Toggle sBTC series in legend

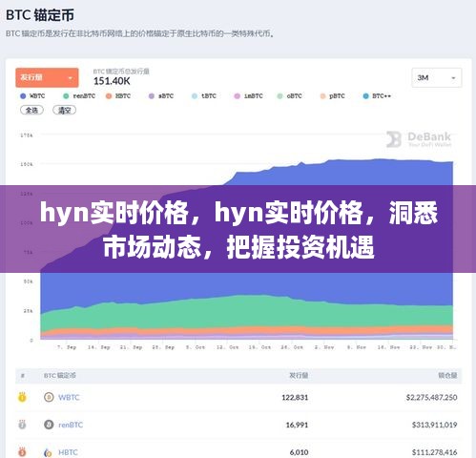point(161,96)
